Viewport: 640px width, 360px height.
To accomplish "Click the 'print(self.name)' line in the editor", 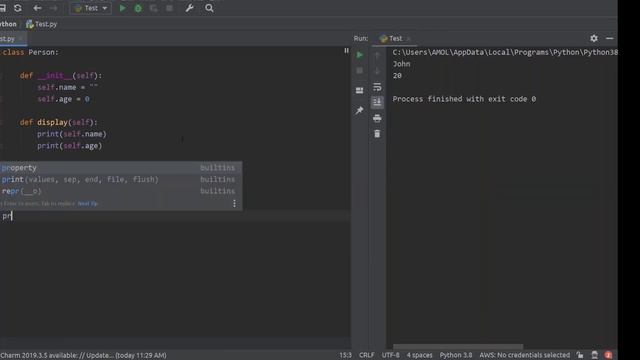I will (x=72, y=134).
